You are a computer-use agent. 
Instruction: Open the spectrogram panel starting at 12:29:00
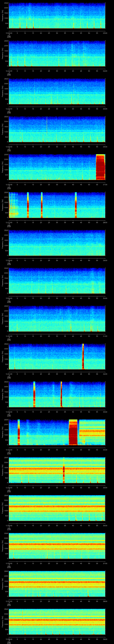[57, 281]
